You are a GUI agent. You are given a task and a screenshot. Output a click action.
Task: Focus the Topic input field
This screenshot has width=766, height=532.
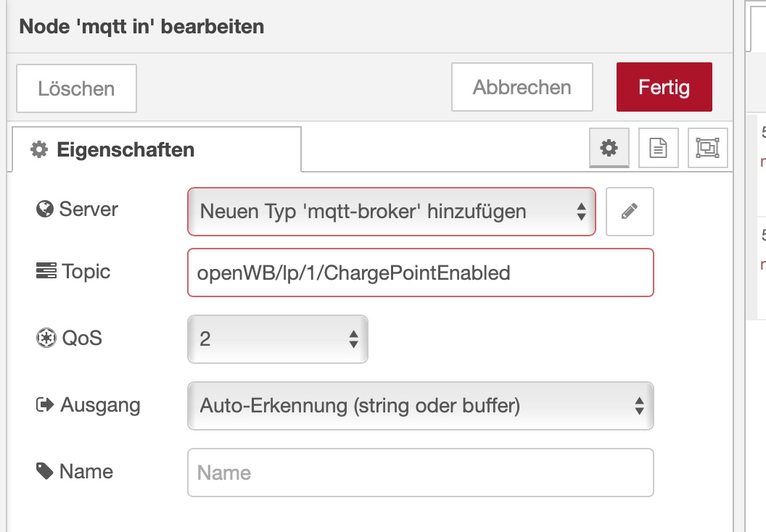[421, 273]
